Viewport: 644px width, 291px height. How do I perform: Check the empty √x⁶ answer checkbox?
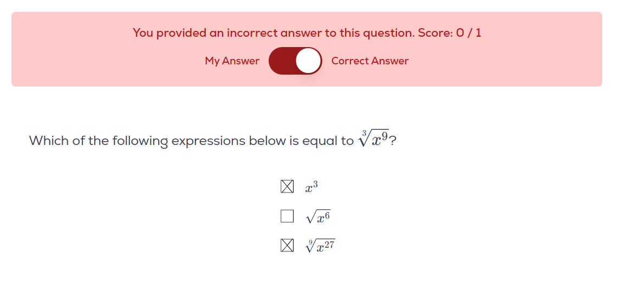(x=287, y=217)
